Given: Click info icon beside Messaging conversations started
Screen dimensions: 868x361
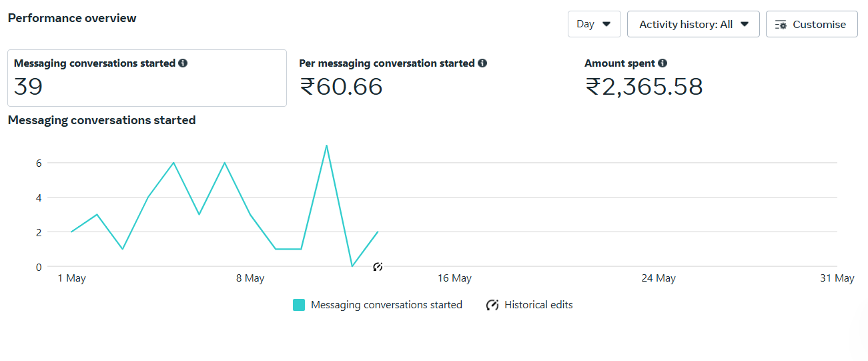Looking at the screenshot, I should tap(183, 63).
